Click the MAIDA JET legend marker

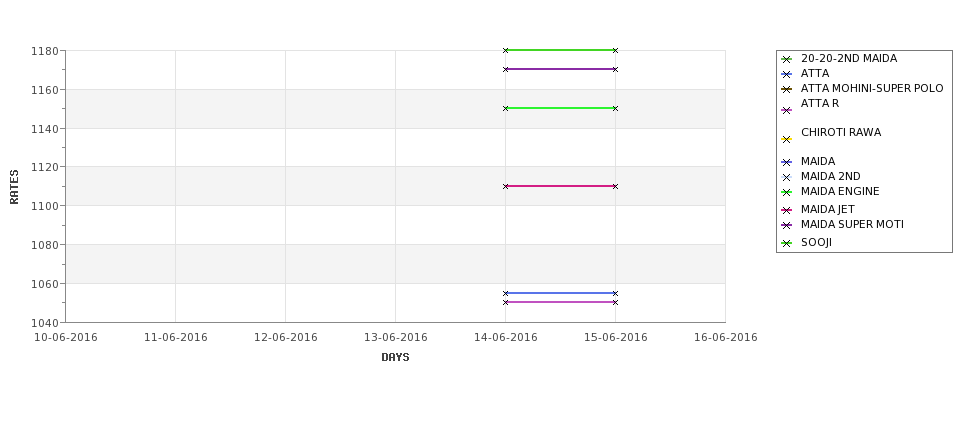tap(786, 210)
